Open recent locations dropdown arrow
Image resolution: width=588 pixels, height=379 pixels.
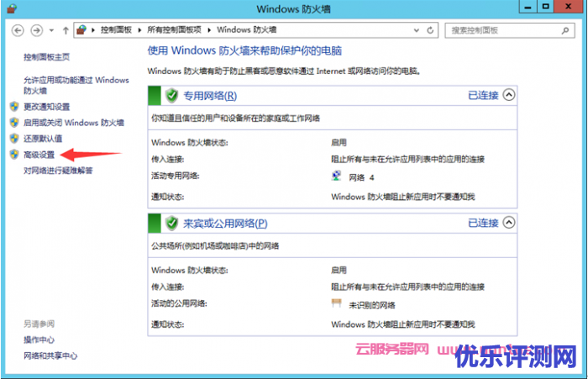51,30
